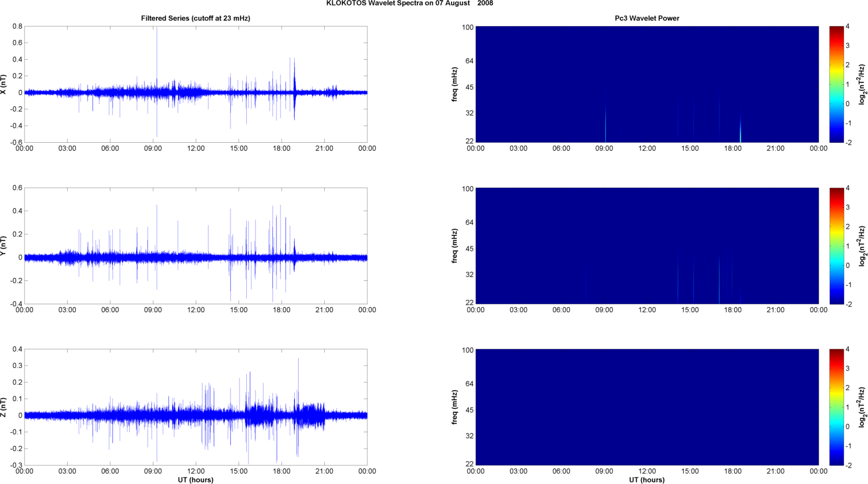Viewport: 868px width, 484px height.
Task: Click 'freq (mHz)' label of the middle wavelet plot
Action: point(455,246)
